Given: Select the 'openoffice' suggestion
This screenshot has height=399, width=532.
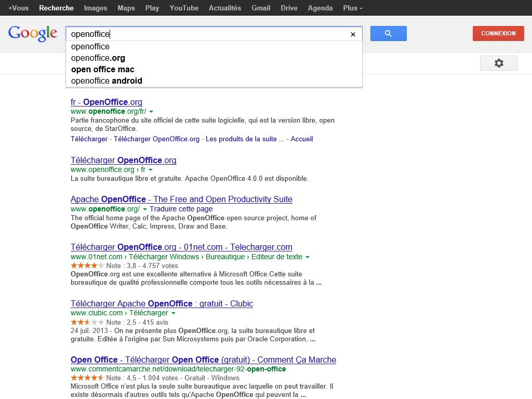Looking at the screenshot, I should [x=214, y=46].
